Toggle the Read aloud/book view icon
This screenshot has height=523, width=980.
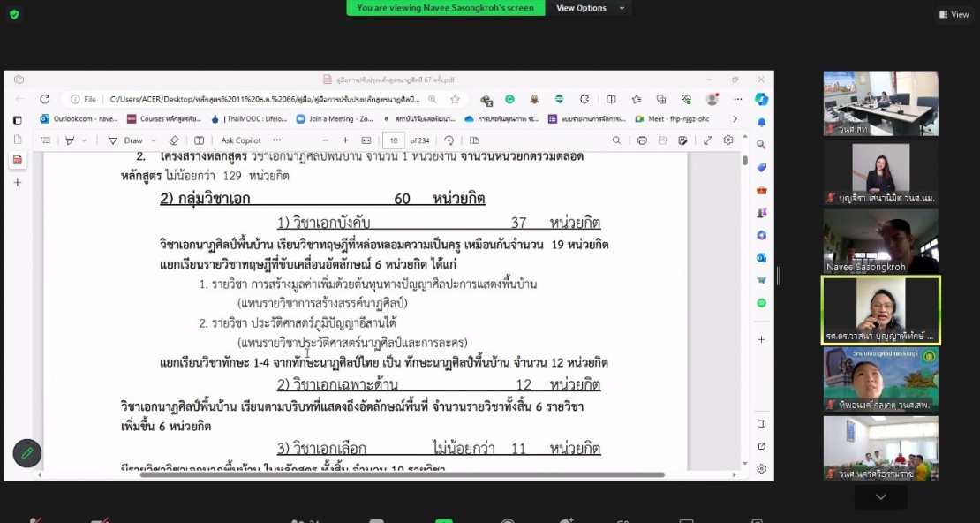(199, 140)
